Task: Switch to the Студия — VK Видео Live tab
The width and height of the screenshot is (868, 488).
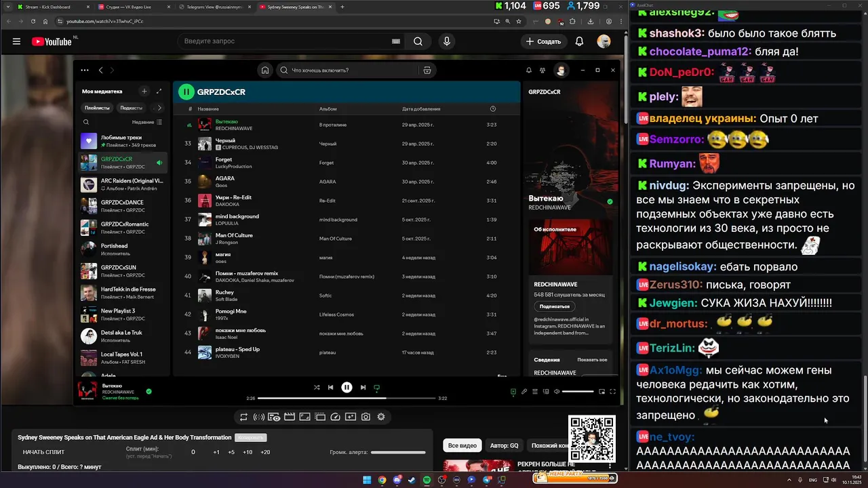Action: tap(133, 7)
